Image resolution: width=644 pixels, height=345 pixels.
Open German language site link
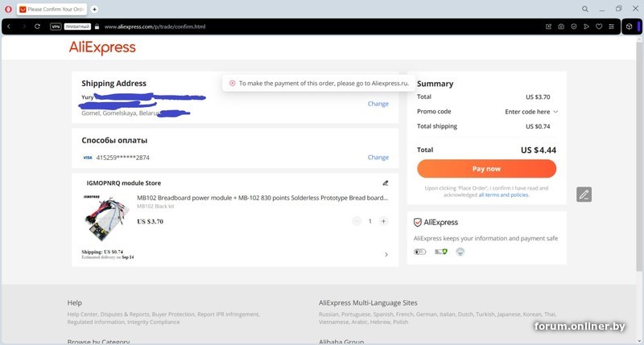coord(427,314)
